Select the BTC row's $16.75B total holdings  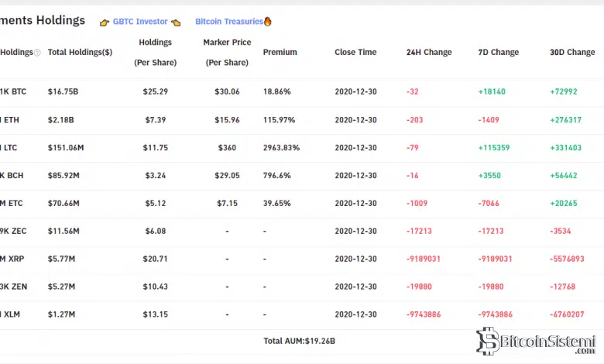coord(63,91)
